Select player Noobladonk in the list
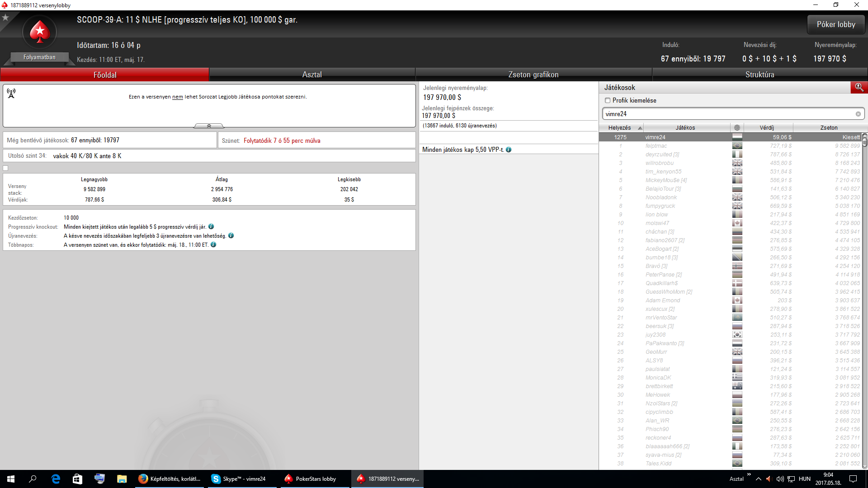This screenshot has width=868, height=488. (x=731, y=197)
